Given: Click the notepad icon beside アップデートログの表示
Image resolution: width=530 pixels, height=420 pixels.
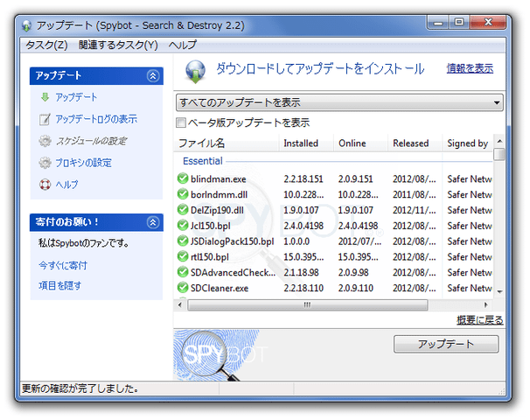Looking at the screenshot, I should click(45, 119).
